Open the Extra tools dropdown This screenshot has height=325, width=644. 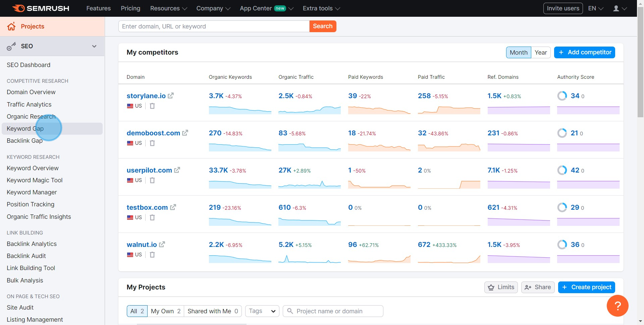pos(321,8)
